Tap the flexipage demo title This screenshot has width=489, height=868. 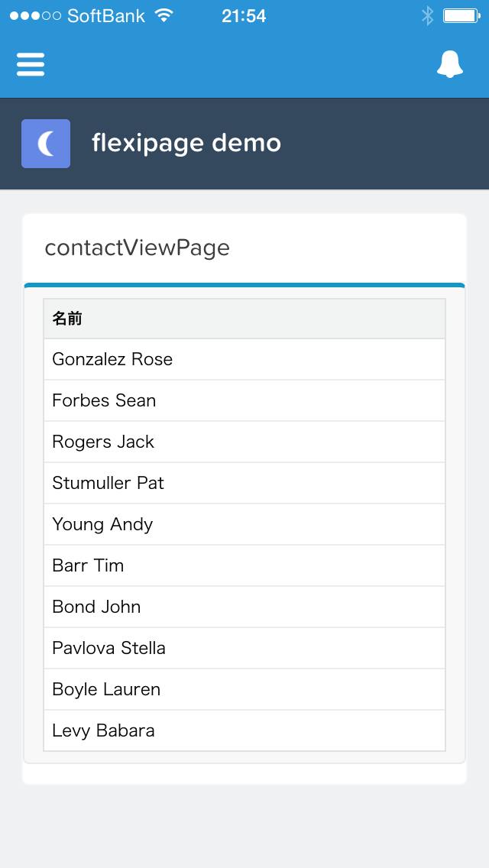[186, 143]
